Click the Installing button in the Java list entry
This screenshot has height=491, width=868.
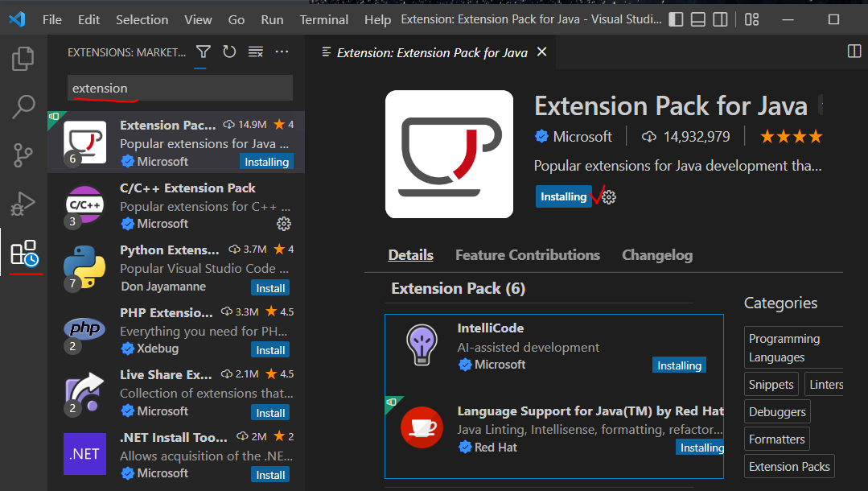[267, 162]
